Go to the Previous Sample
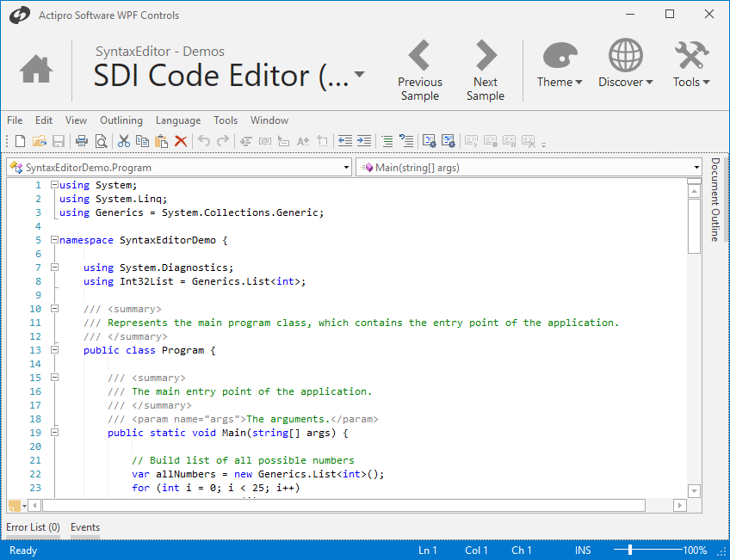 click(420, 71)
